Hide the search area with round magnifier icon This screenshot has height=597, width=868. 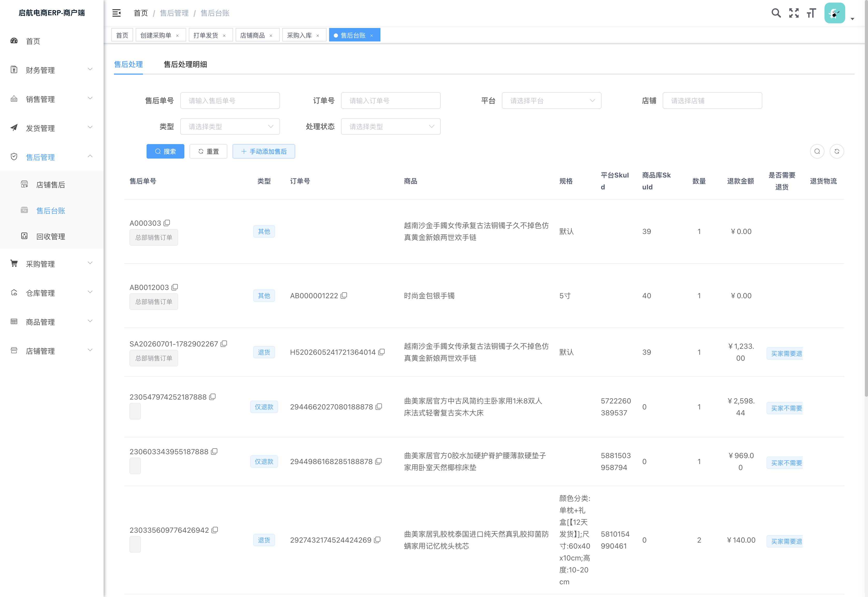click(817, 152)
